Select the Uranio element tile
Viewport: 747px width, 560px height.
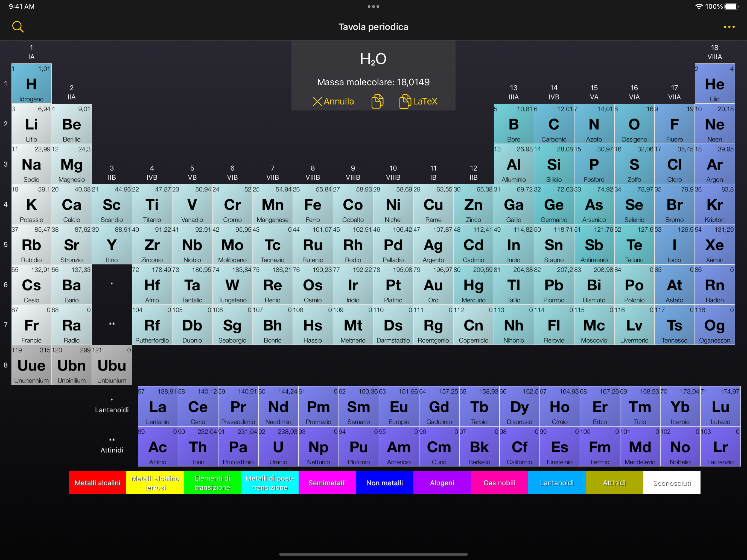[278, 447]
